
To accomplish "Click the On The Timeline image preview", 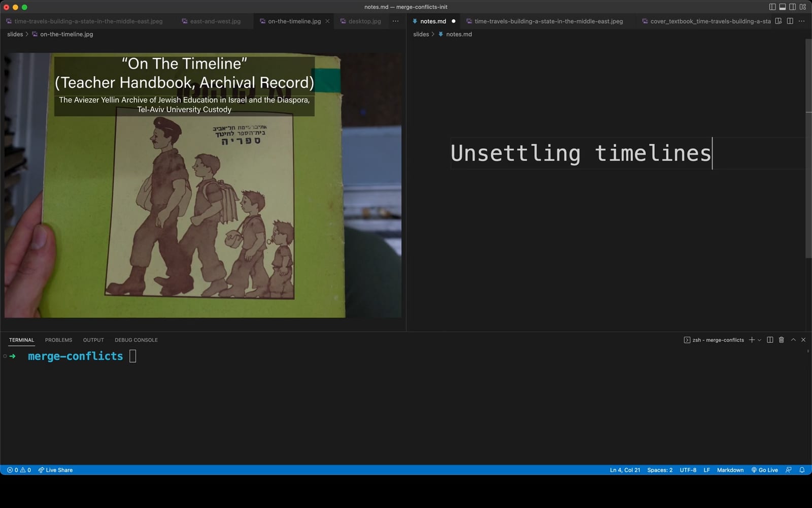I will click(203, 185).
